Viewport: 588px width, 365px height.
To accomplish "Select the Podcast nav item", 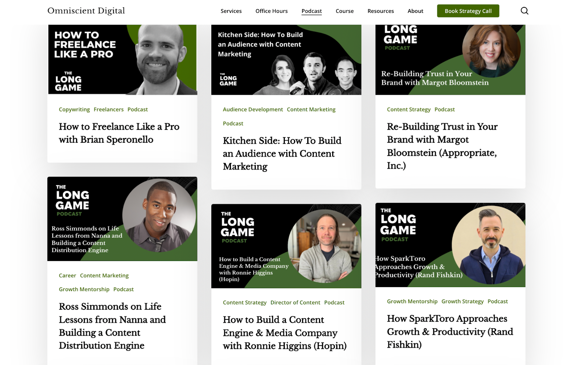I will [312, 11].
